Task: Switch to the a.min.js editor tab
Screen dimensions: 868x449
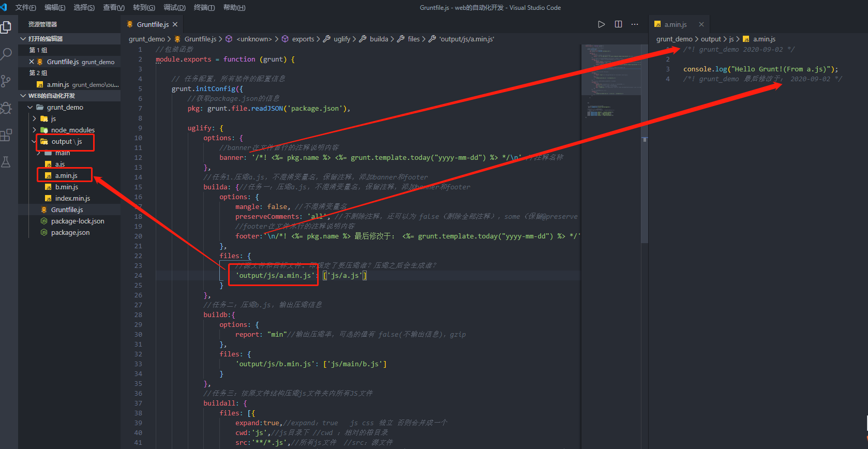Action: tap(679, 24)
